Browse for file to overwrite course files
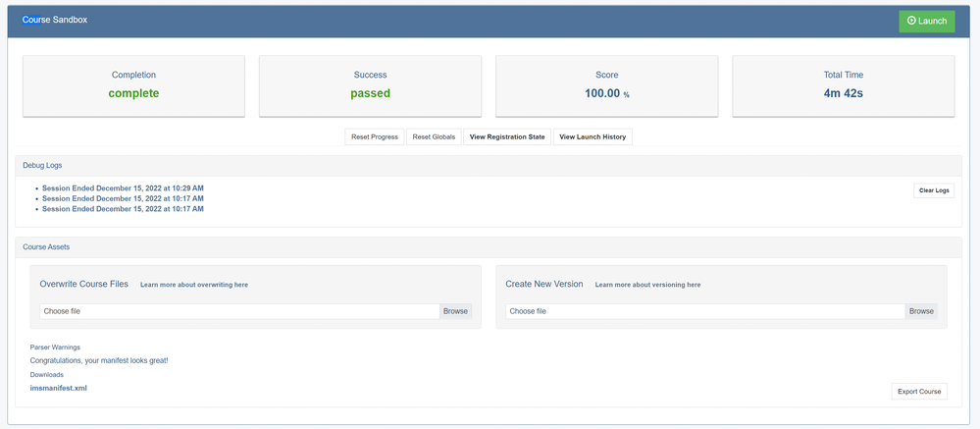This screenshot has width=980, height=429. 455,311
